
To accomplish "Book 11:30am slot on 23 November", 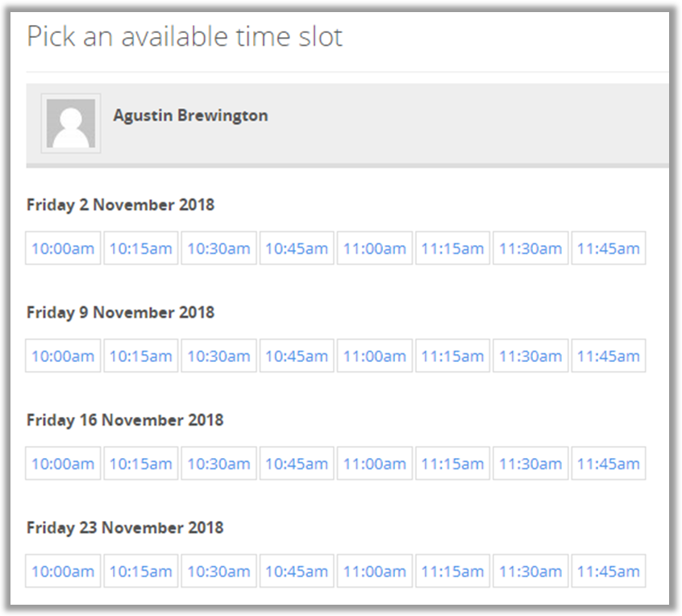I will click(x=530, y=572).
